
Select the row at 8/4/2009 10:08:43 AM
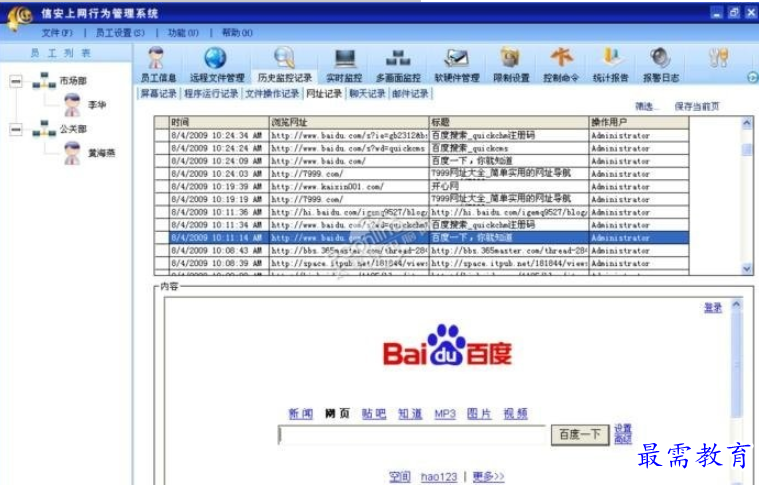[422, 251]
